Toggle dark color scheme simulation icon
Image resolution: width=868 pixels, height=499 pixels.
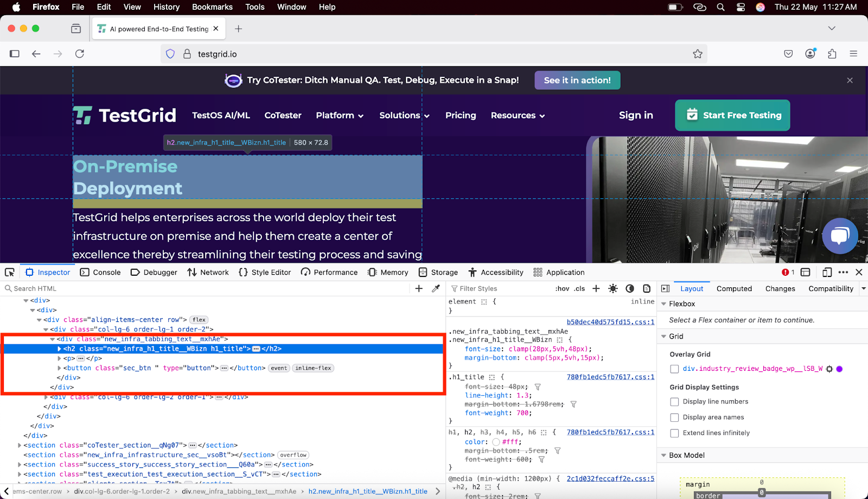coord(630,288)
